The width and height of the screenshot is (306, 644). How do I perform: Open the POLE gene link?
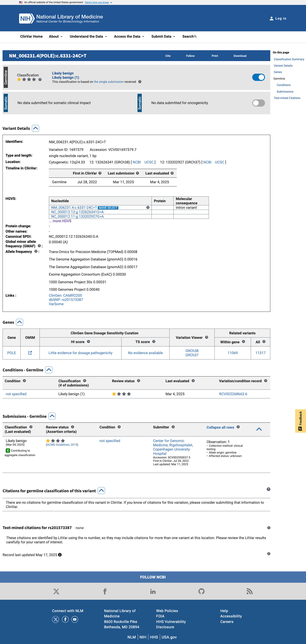point(11,353)
